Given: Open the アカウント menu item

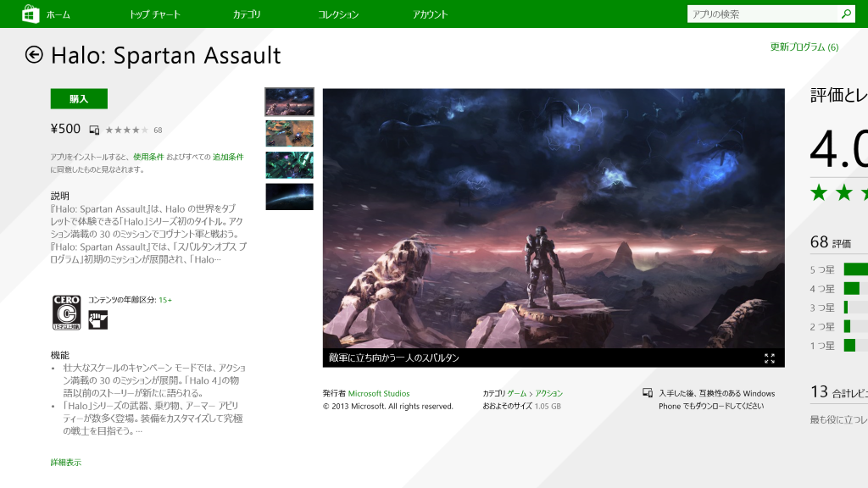Looking at the screenshot, I should [x=430, y=14].
